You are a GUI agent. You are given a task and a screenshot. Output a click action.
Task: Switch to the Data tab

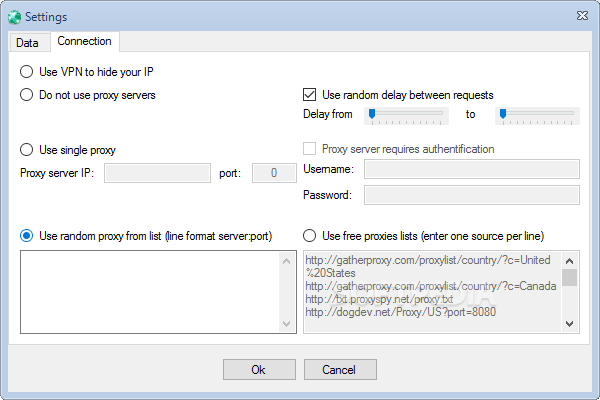pos(27,42)
